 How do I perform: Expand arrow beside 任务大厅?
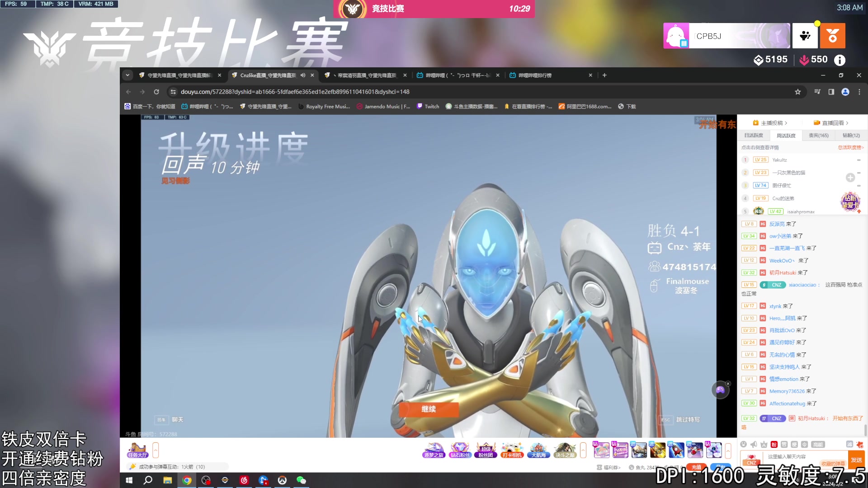tap(156, 450)
